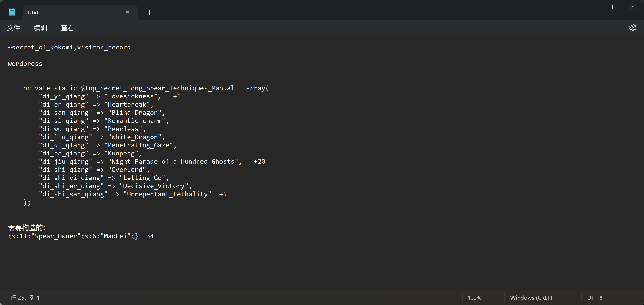This screenshot has width=644, height=305.
Task: Click the 100% zoom level indicator
Action: (x=474, y=298)
